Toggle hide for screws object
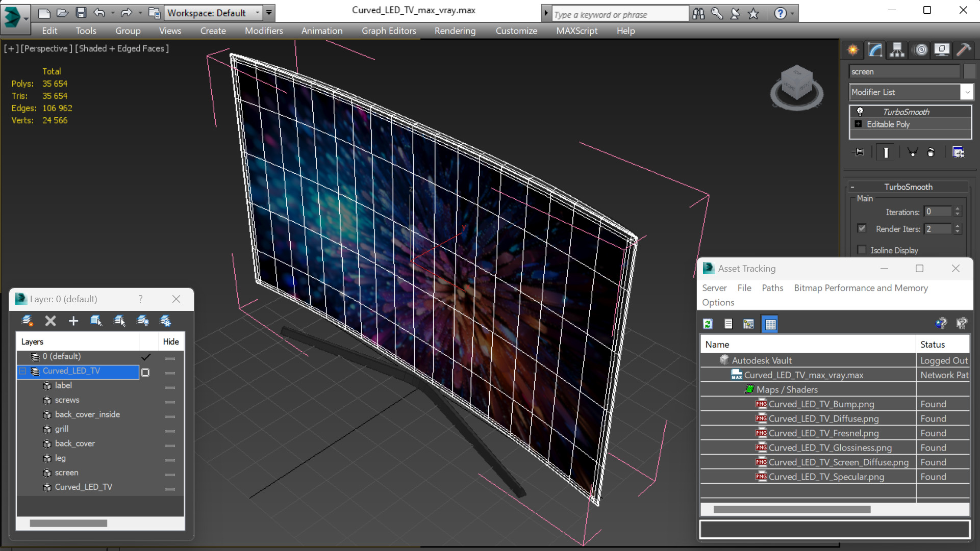This screenshot has height=551, width=980. coord(170,402)
